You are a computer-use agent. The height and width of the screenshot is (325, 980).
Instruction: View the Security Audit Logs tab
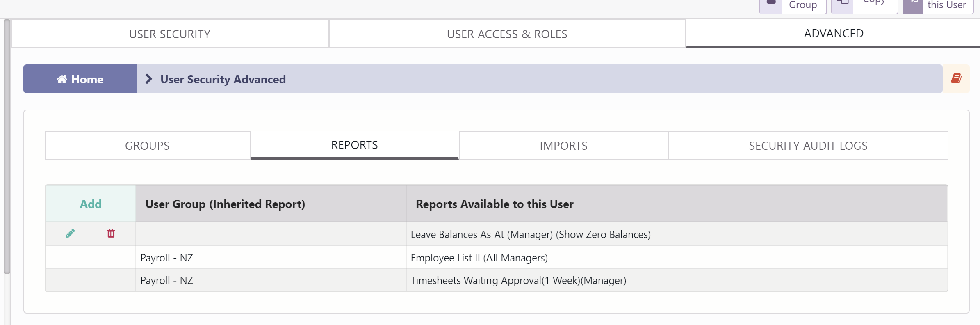(808, 146)
